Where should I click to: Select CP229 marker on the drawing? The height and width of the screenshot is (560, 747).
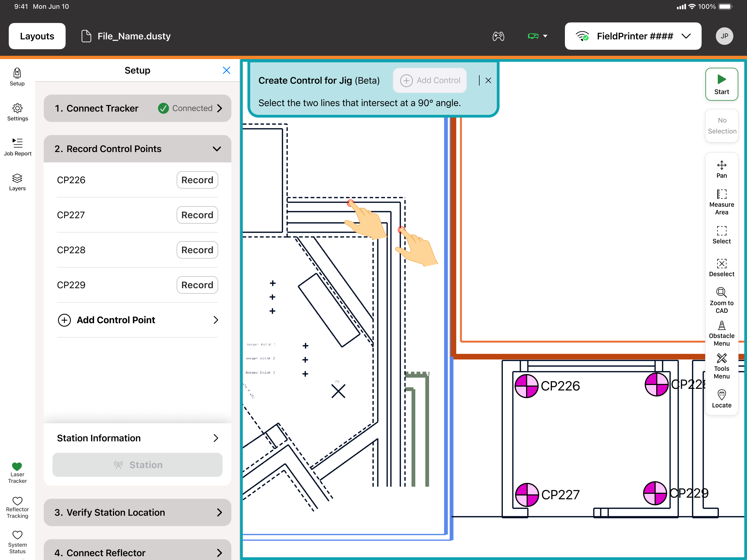(x=655, y=493)
